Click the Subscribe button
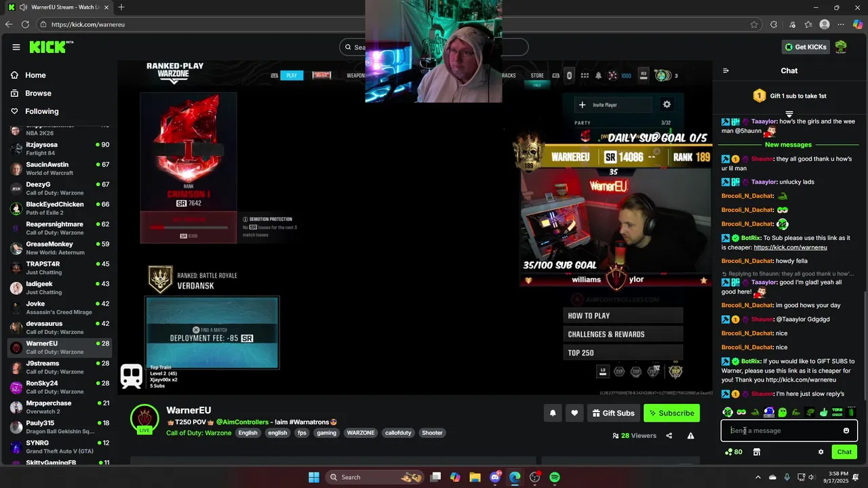 click(671, 413)
